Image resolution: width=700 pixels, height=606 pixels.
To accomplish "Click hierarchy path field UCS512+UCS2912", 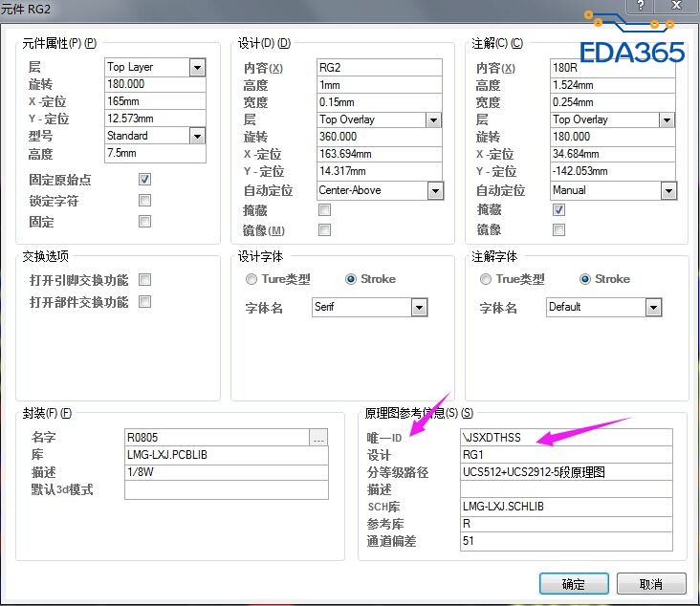I will tap(566, 472).
